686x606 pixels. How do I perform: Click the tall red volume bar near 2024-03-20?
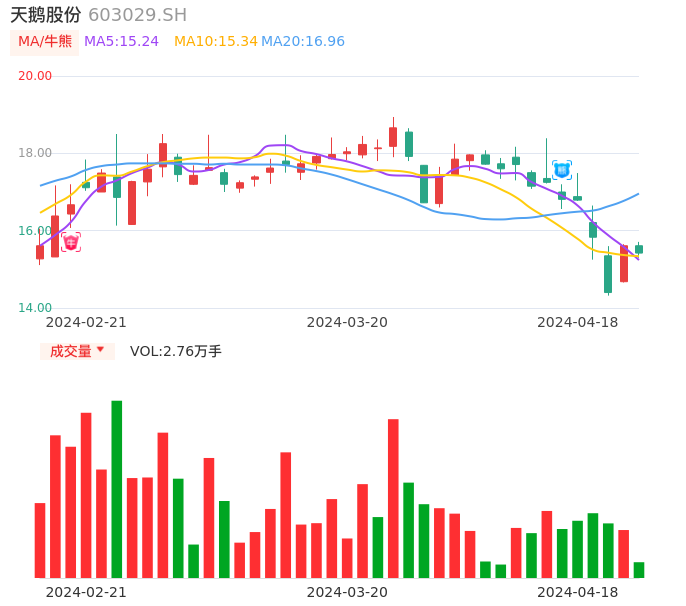pyautogui.click(x=393, y=498)
